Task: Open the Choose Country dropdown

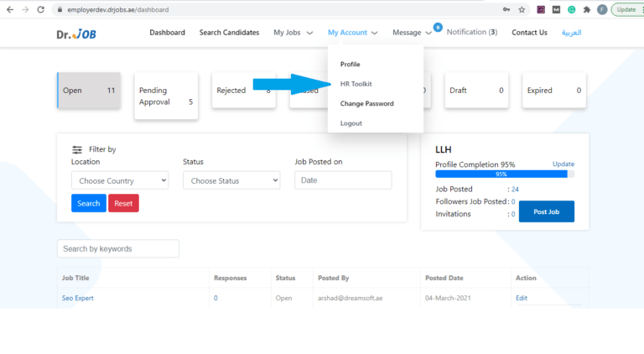Action: [120, 180]
